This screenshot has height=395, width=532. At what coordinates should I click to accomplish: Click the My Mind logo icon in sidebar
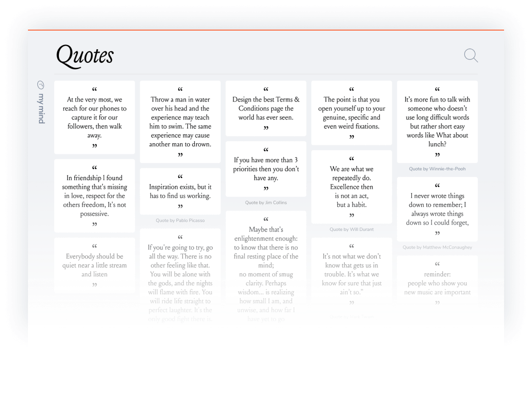41,85
